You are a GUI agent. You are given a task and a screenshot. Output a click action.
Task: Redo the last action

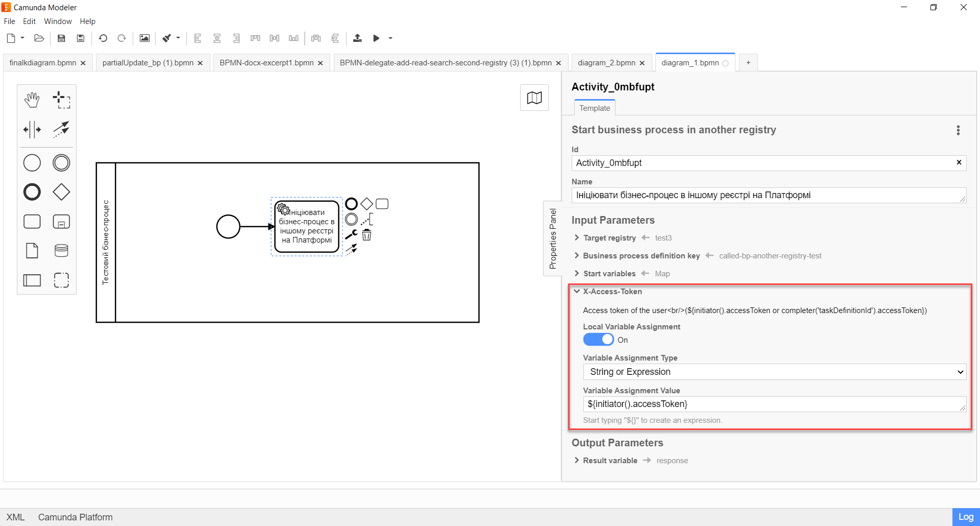[x=121, y=38]
